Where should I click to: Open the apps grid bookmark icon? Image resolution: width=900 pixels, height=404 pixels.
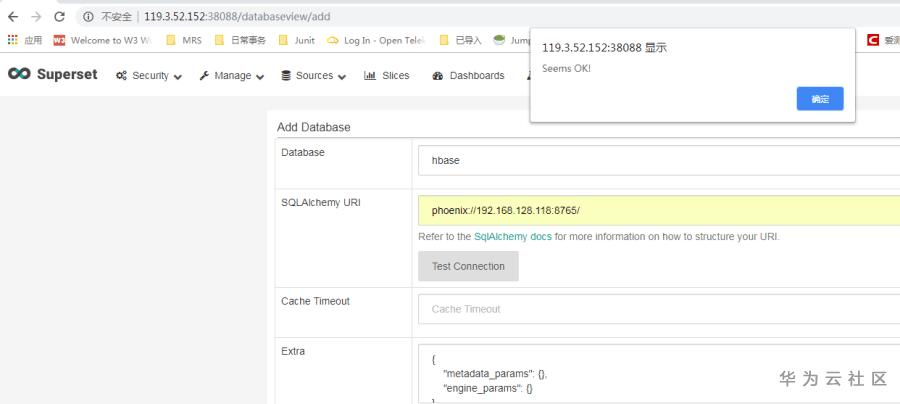[x=13, y=40]
